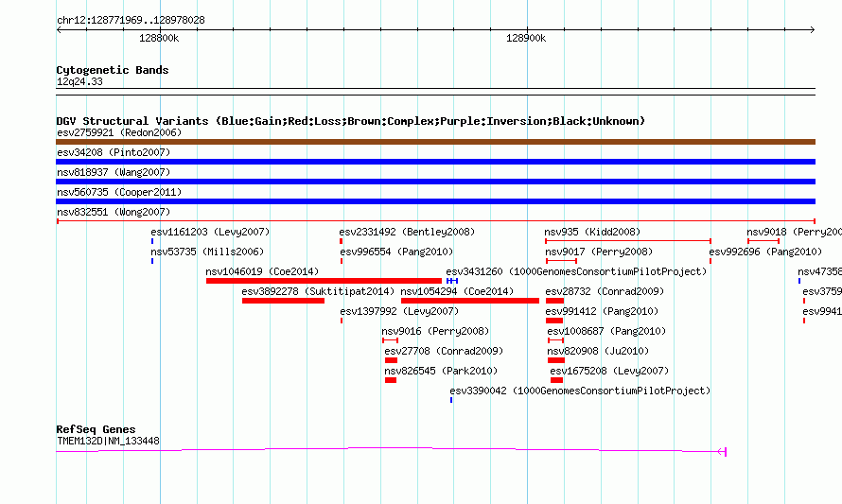Click the TMEM132D exon arrow end marker
This screenshot has height=504, width=842.
point(722,452)
